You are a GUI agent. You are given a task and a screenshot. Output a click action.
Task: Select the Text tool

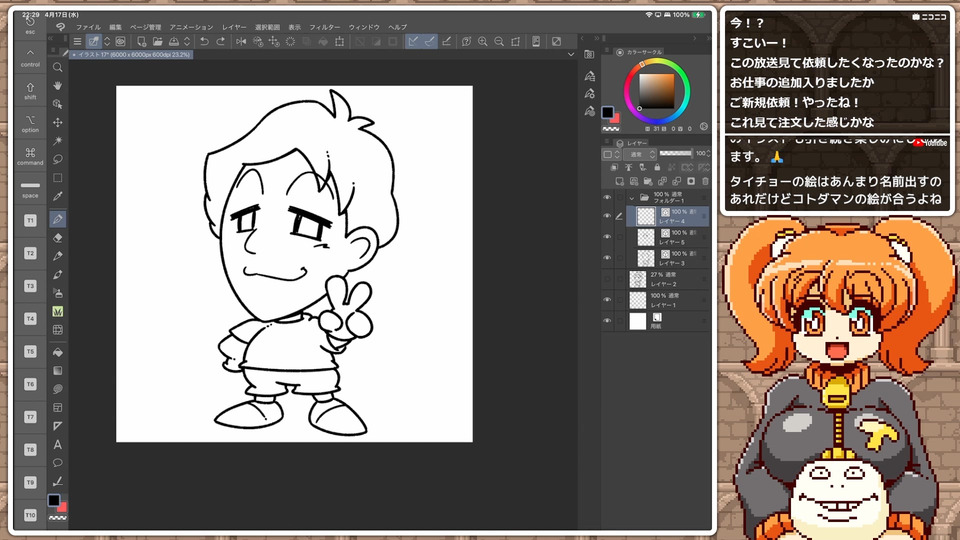point(58,444)
